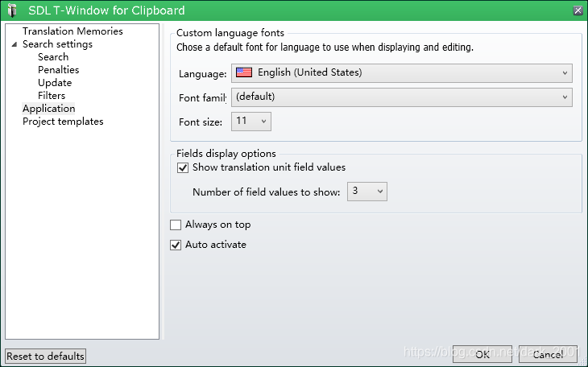The height and width of the screenshot is (367, 588).
Task: Open the Update settings page
Action: [55, 82]
